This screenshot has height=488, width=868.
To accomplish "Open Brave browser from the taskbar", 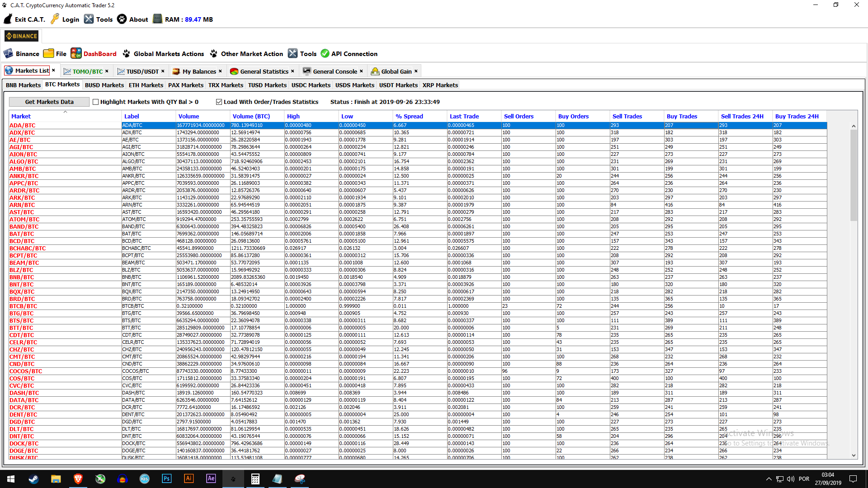I will click(x=78, y=479).
